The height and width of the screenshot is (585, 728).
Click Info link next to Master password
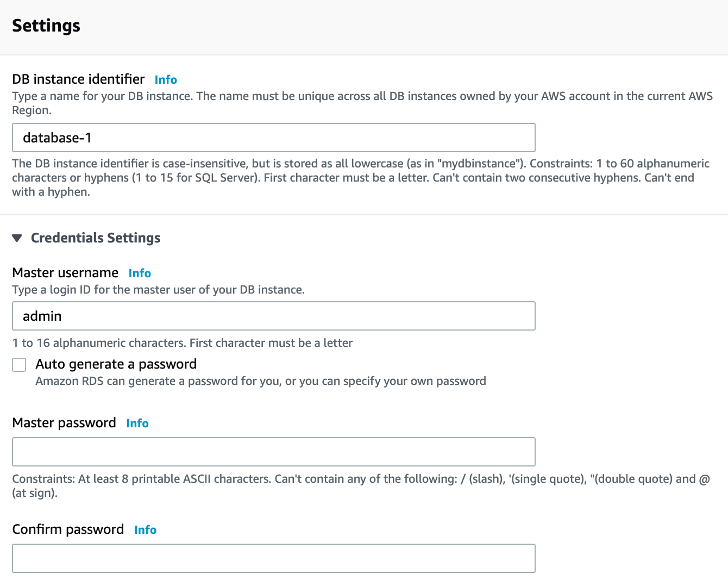[x=137, y=424]
